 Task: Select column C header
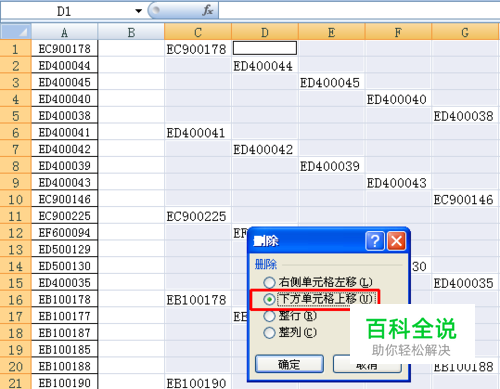tap(198, 32)
